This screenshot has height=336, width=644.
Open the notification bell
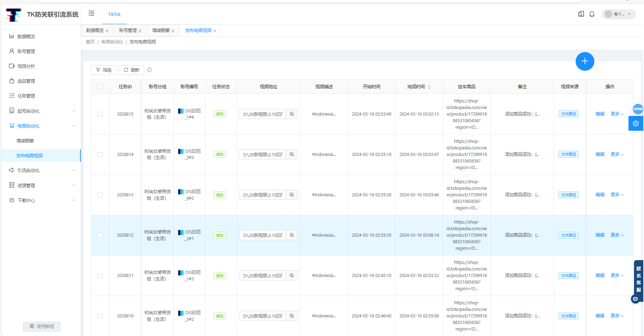pyautogui.click(x=592, y=14)
